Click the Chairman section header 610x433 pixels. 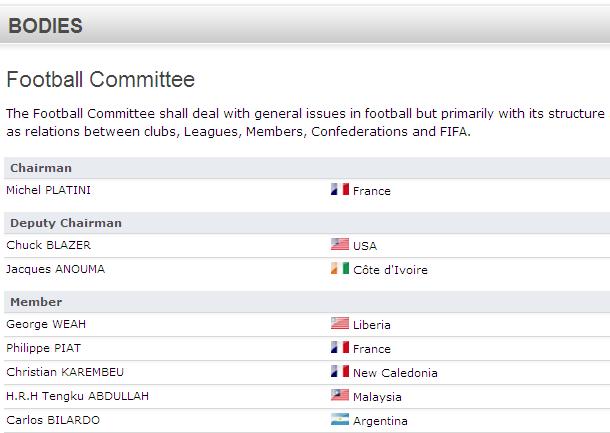point(307,168)
